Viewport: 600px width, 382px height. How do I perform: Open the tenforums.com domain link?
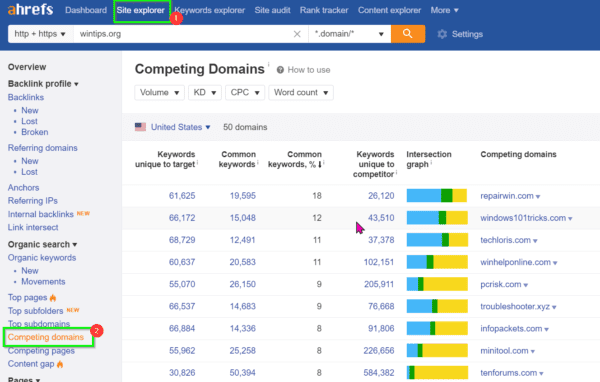[509, 373]
